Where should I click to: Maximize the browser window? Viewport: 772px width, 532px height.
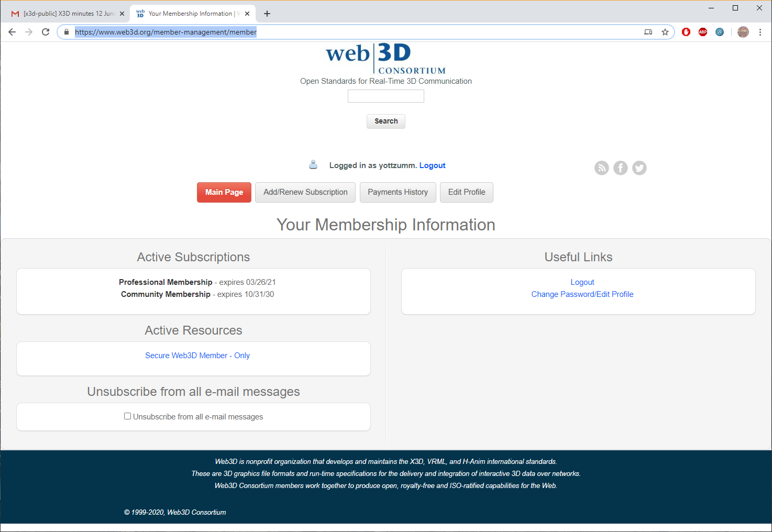click(x=735, y=8)
